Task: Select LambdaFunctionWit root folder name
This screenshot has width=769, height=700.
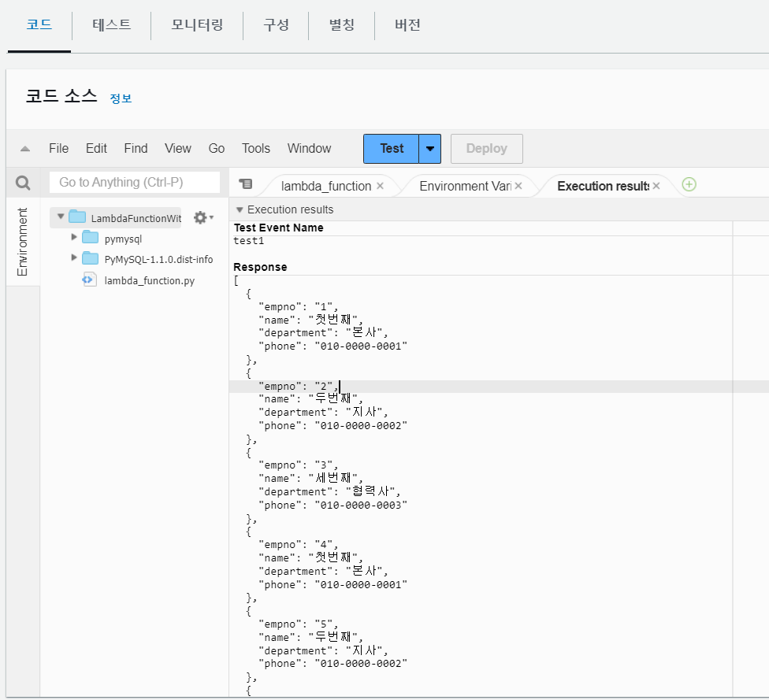Action: [x=136, y=218]
